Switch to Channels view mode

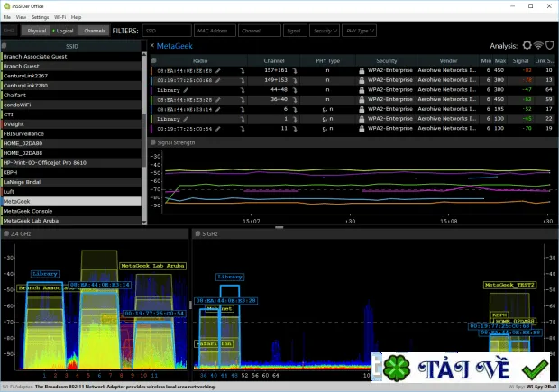pos(94,31)
